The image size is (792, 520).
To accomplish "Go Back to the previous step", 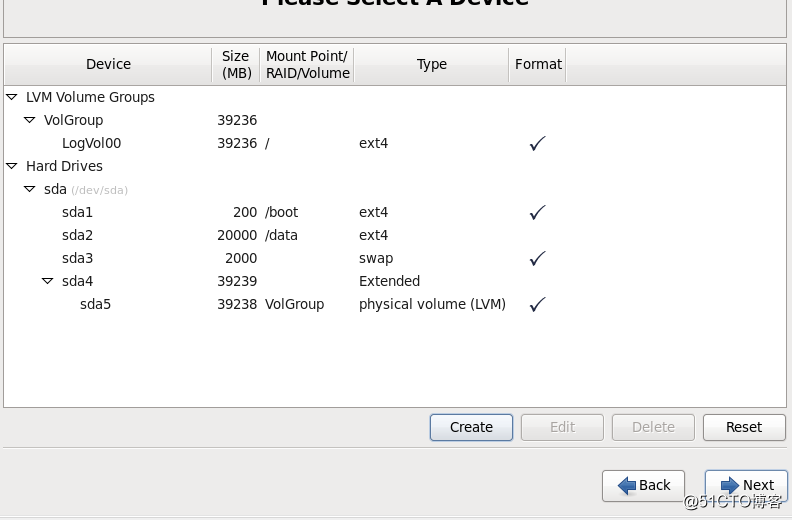I will [x=644, y=486].
